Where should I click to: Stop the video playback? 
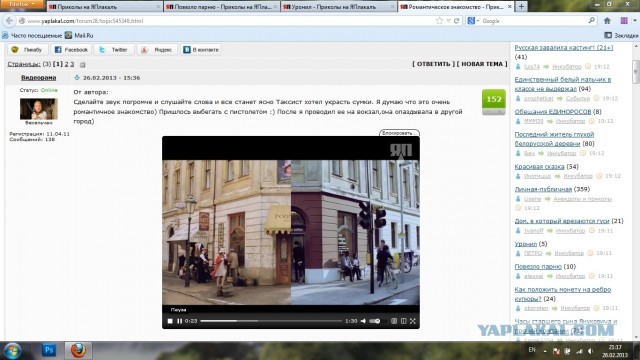pos(170,321)
